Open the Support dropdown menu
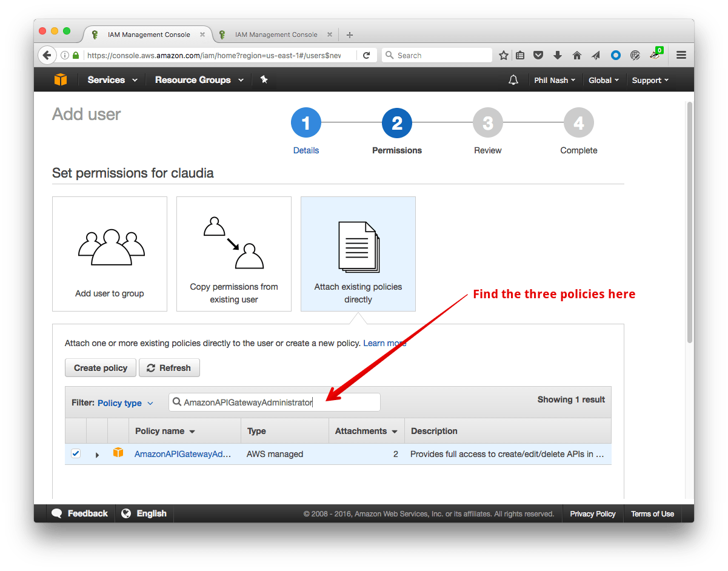Viewport: 728px width, 571px height. pyautogui.click(x=650, y=80)
